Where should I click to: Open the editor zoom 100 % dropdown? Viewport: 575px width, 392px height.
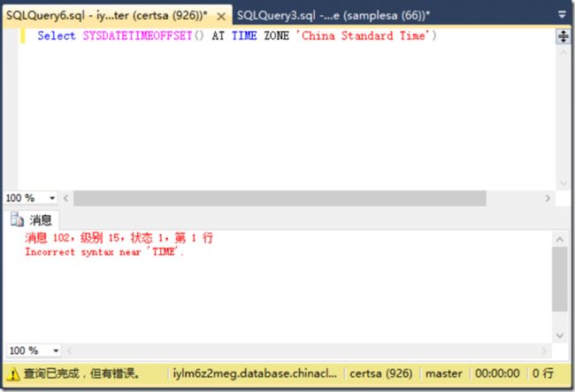point(52,198)
